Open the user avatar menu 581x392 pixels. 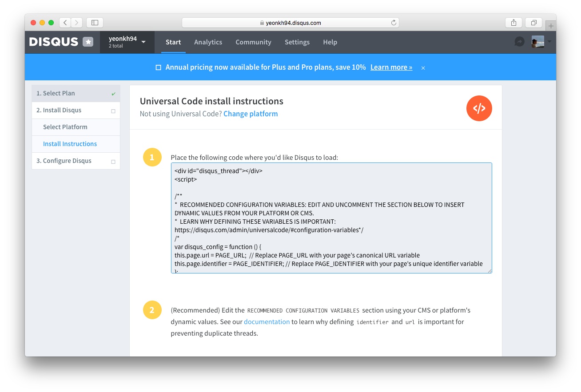tap(537, 42)
